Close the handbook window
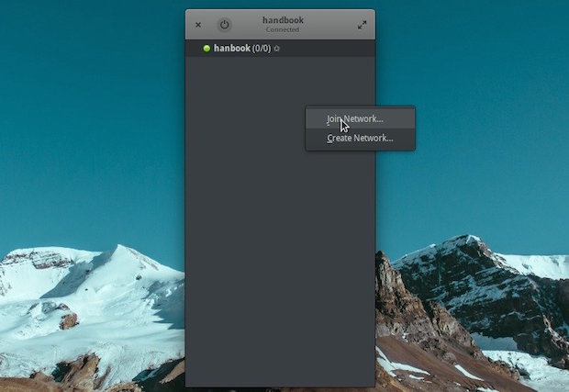The width and height of the screenshot is (569, 392). [x=198, y=25]
